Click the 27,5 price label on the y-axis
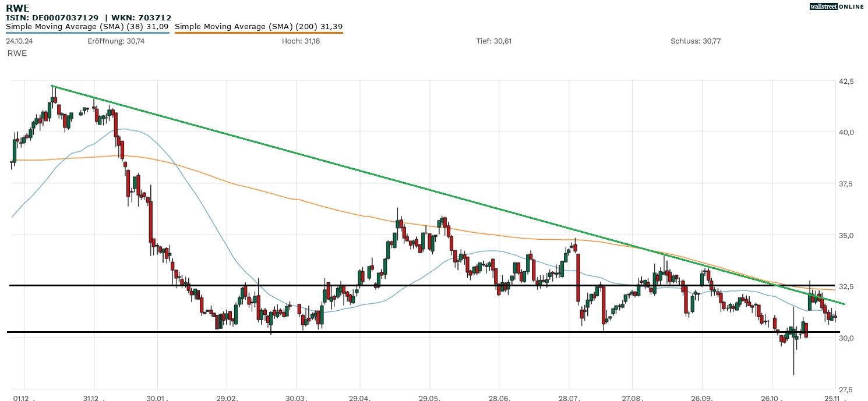This screenshot has height=401, width=868. pos(845,389)
